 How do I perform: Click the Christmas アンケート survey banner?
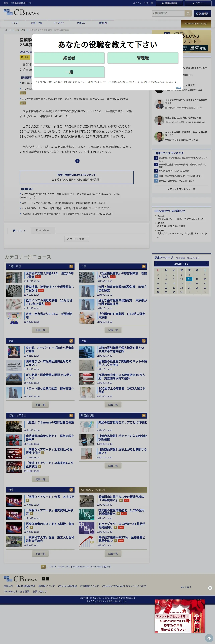pyautogui.click(x=180, y=616)
